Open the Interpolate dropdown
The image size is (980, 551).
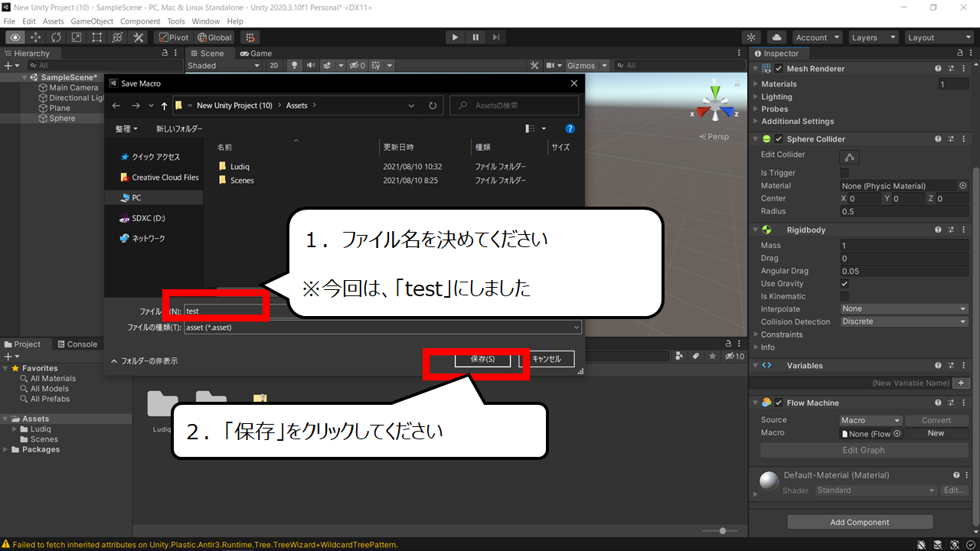904,309
